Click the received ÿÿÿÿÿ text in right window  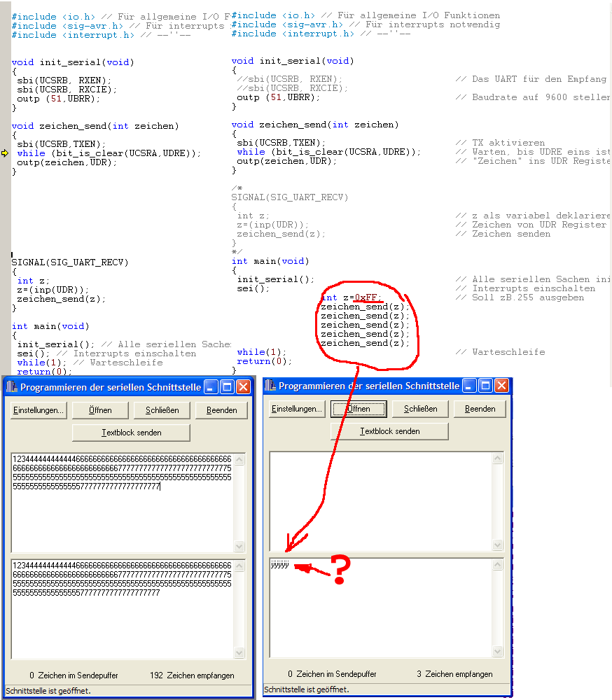click(x=280, y=565)
